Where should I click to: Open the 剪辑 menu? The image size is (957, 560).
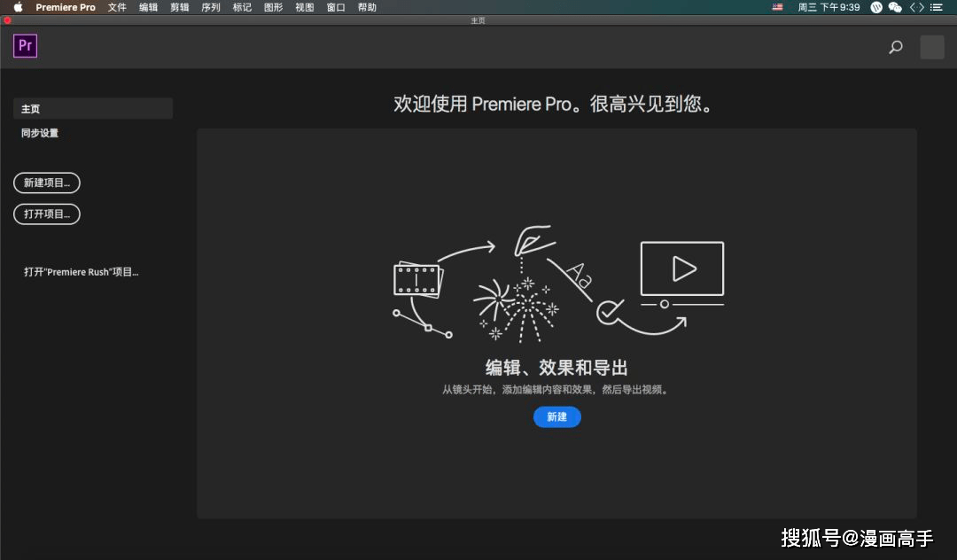pos(179,7)
